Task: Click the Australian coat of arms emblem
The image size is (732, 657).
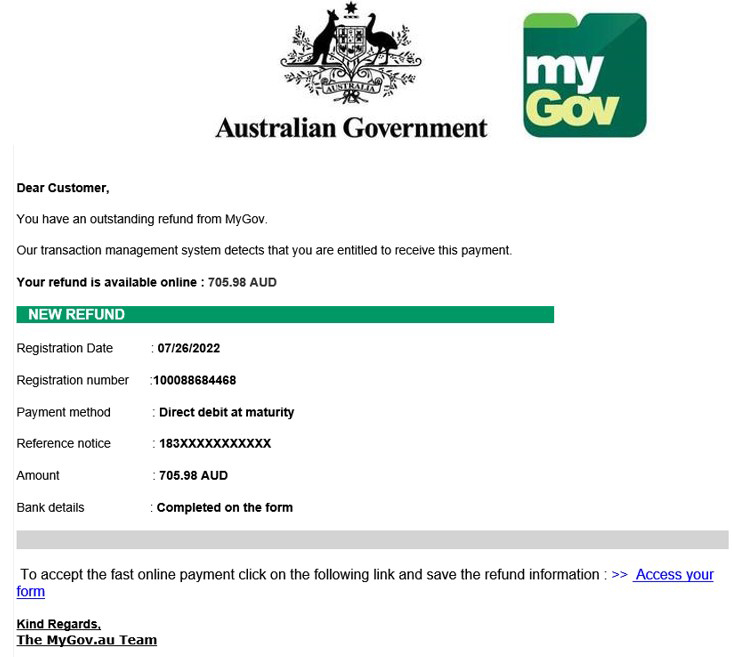Action: 351,53
